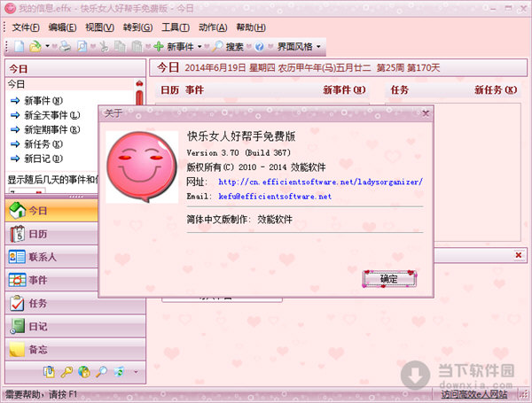Click the recycle bin icon in bottom bar
Viewport: 532px width, 403px height.
click(119, 372)
